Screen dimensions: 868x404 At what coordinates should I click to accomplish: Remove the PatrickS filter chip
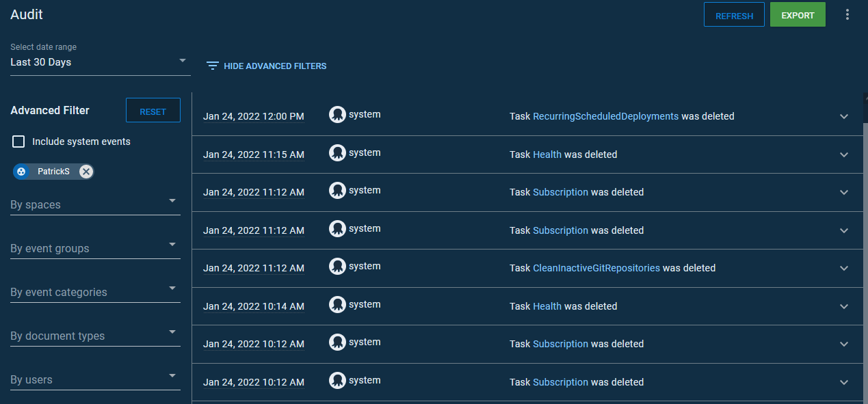[86, 172]
